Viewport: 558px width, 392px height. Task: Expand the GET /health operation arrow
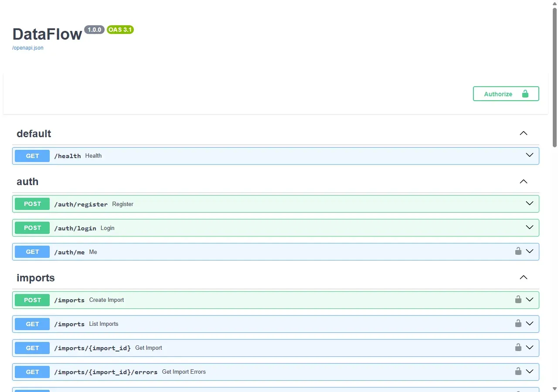tap(530, 155)
